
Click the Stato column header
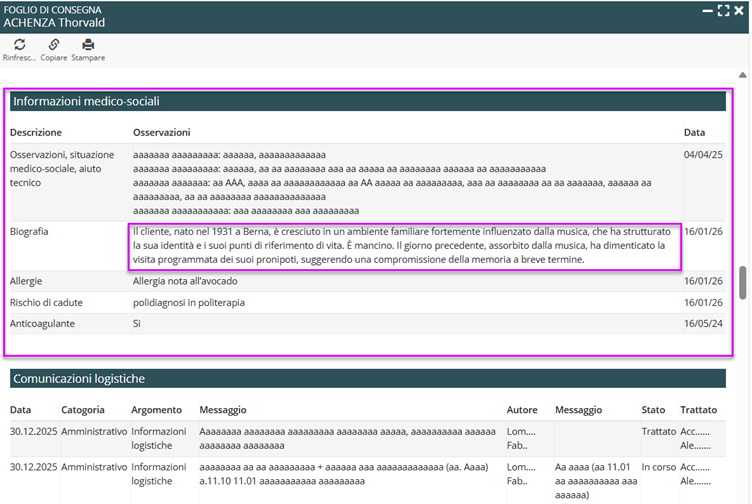pyautogui.click(x=652, y=410)
